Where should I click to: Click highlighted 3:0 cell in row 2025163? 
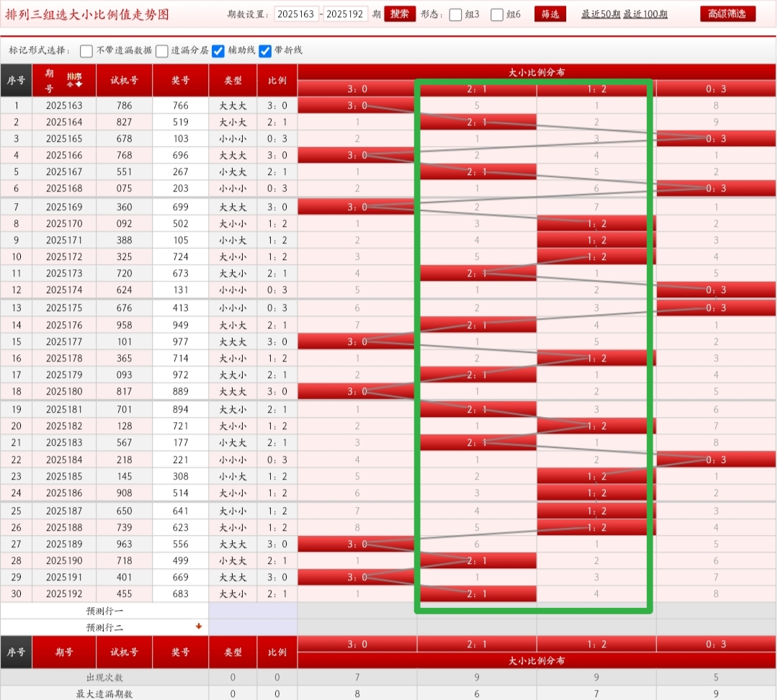tap(357, 105)
